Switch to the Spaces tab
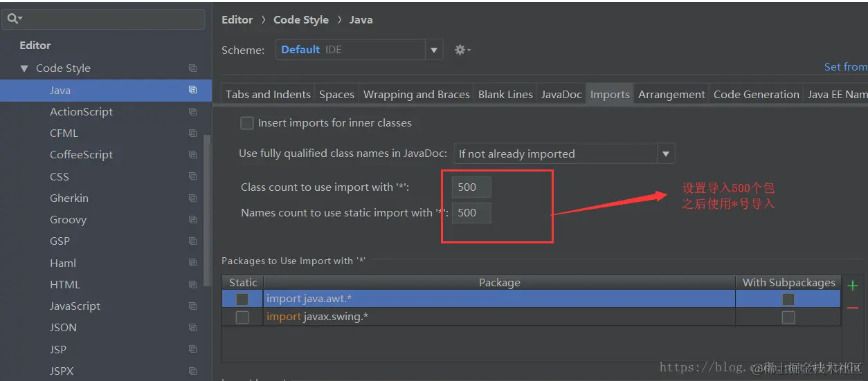Image resolution: width=868 pixels, height=381 pixels. (336, 95)
